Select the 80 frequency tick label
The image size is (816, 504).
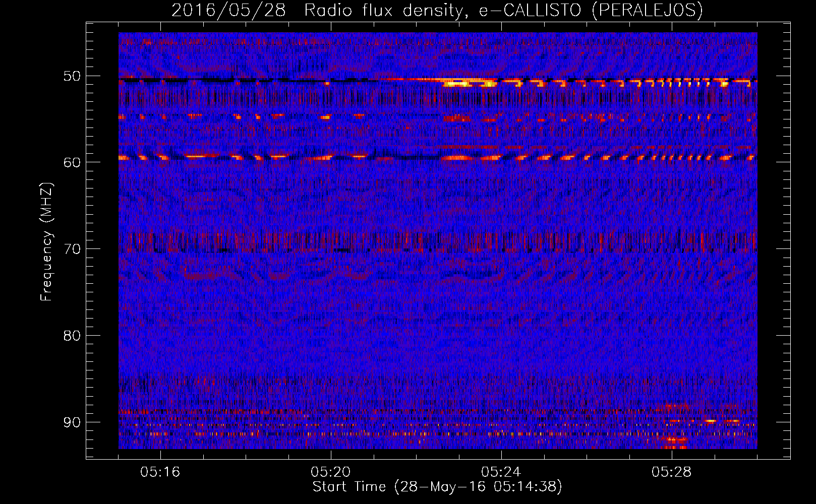pos(72,336)
